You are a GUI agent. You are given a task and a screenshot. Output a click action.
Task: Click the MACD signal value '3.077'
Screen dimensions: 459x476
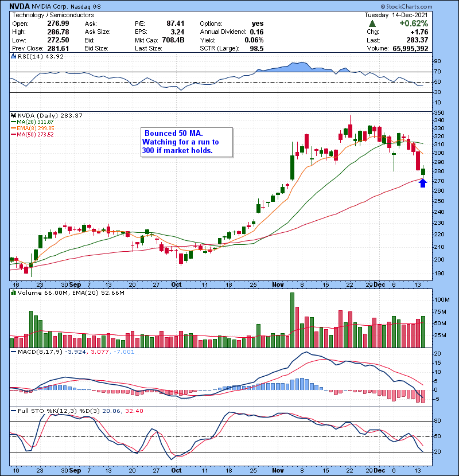tap(100, 352)
